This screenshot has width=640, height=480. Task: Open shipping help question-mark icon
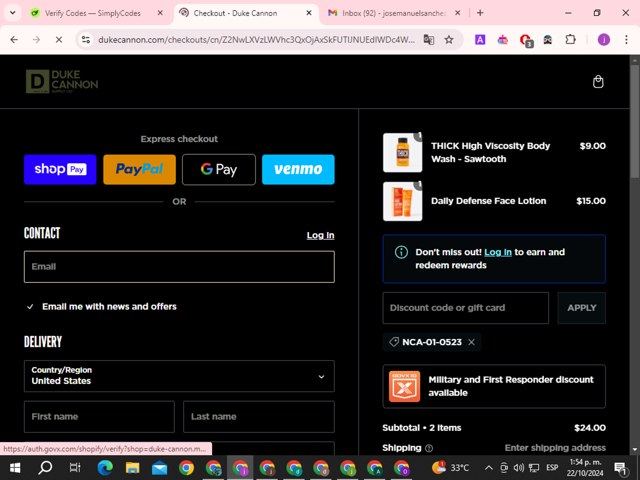coord(429,448)
